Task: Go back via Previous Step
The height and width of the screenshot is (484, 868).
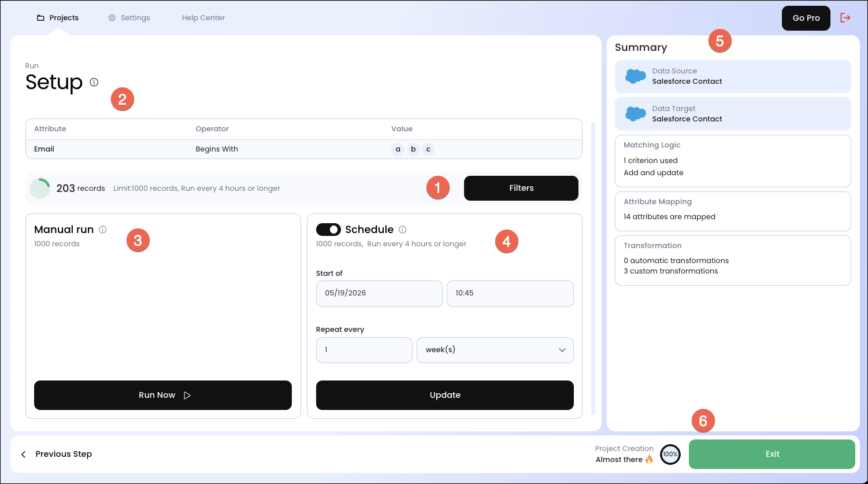Action: click(57, 454)
